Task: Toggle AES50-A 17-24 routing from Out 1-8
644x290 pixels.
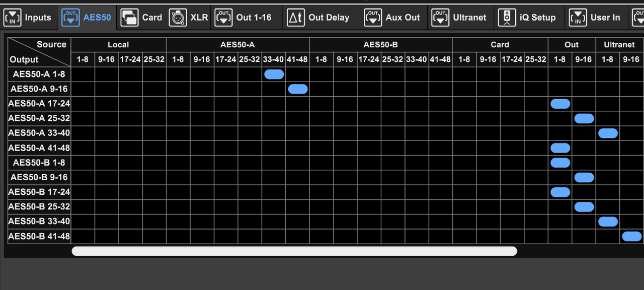Action: [560, 104]
